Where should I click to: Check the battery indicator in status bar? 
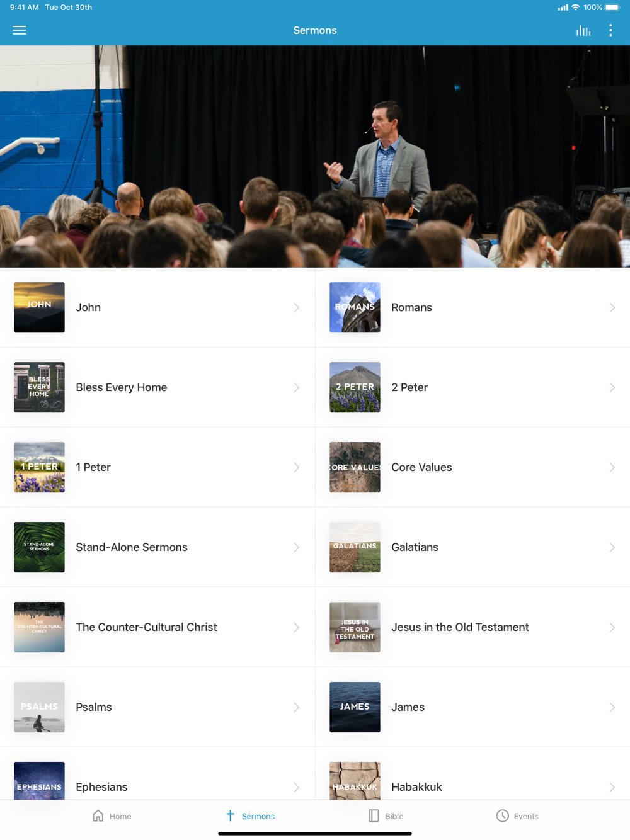point(612,8)
